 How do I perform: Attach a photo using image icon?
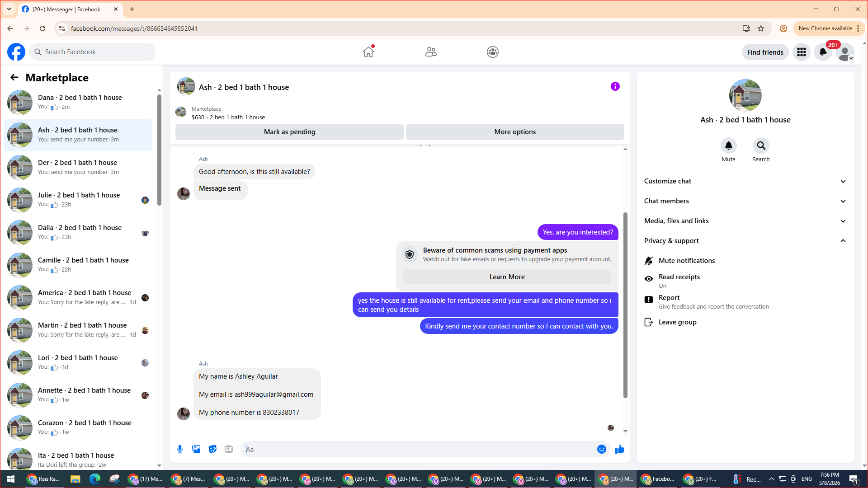coord(196,449)
